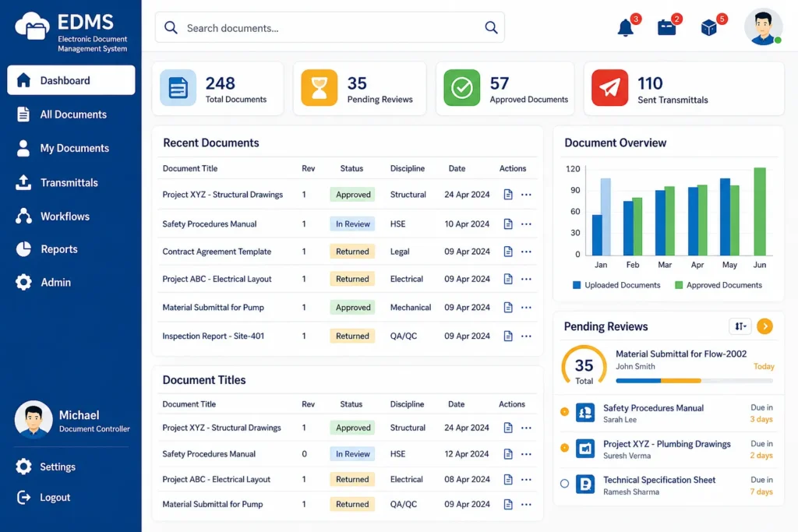Click the Status column header in Document Titles
The height and width of the screenshot is (532, 798).
351,403
